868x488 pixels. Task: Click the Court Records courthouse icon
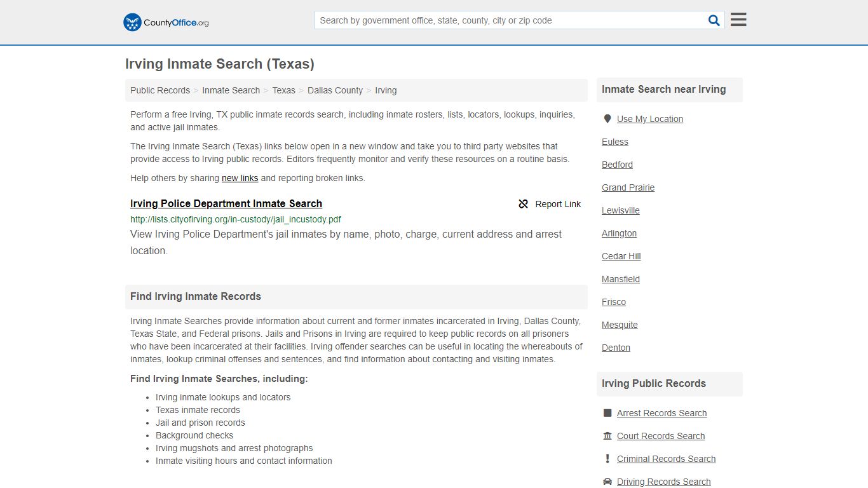[607, 436]
